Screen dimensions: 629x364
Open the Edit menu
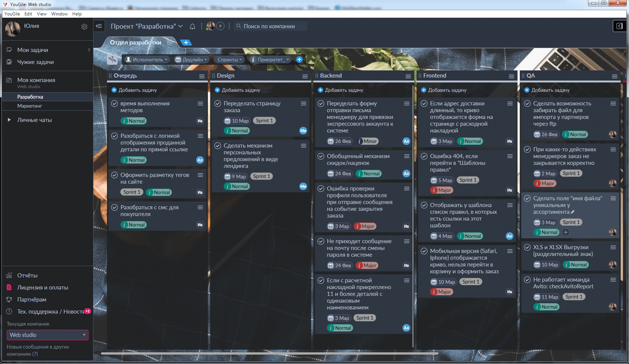28,14
